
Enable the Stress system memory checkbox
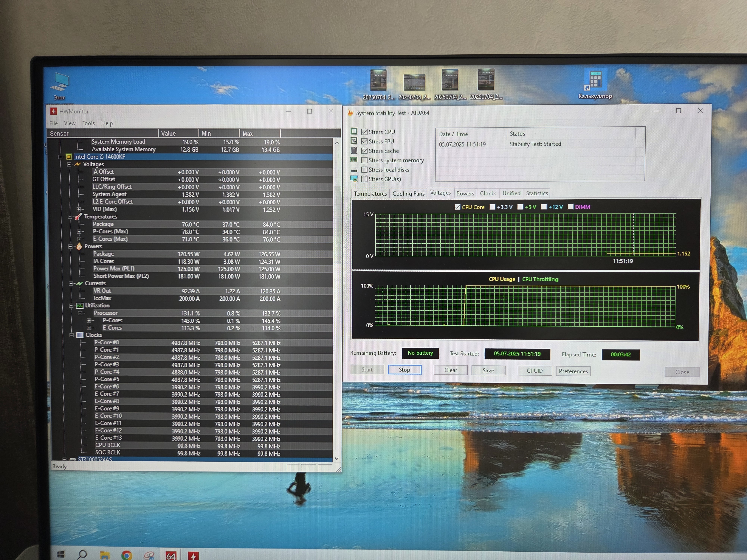click(364, 160)
